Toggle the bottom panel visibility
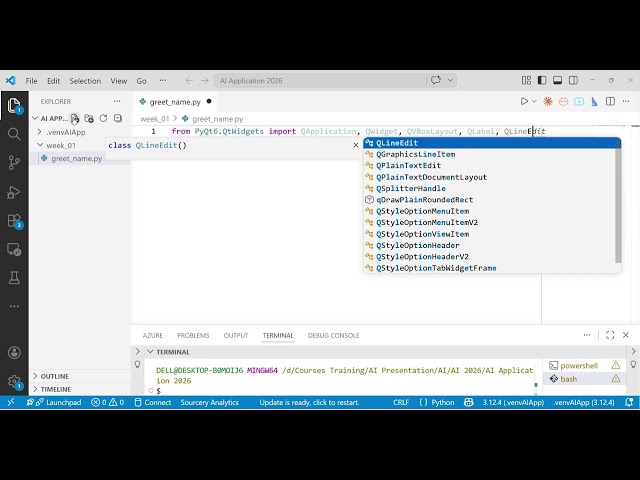Image resolution: width=640 pixels, height=480 pixels. click(x=558, y=80)
